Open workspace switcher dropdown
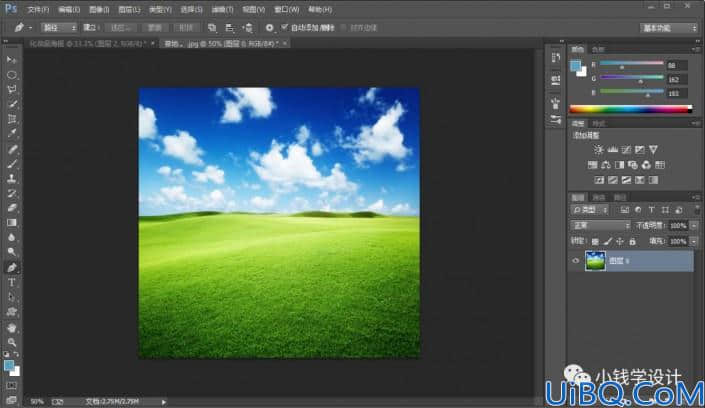 (x=669, y=28)
